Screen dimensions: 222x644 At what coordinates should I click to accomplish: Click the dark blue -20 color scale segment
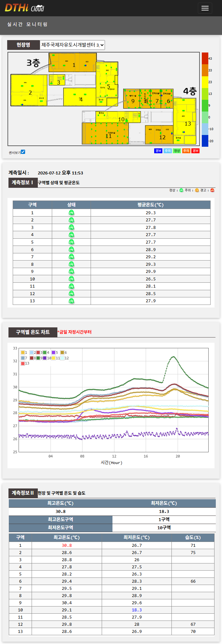[205, 141]
